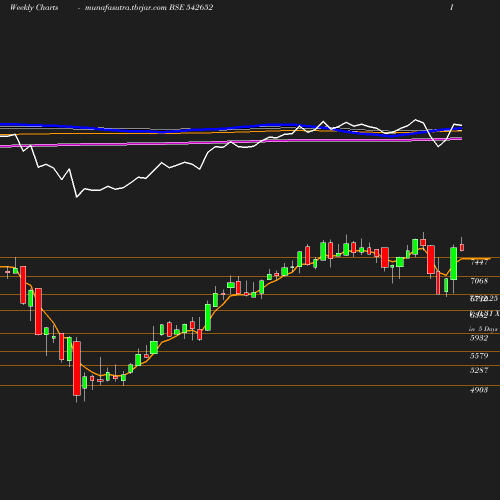500x500 pixels.
Task: Click the 5932 price level label
Action: pos(479,338)
